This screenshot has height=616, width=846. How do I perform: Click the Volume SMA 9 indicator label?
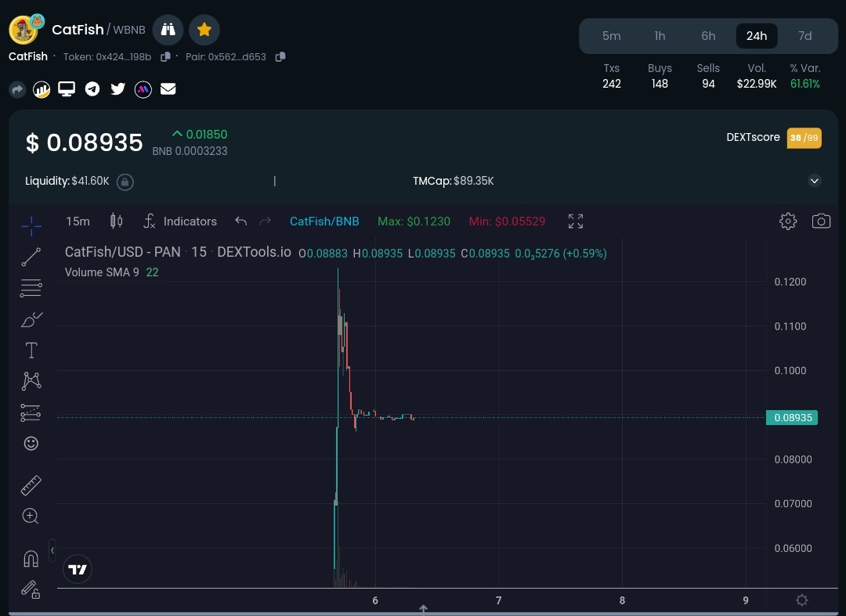click(102, 272)
